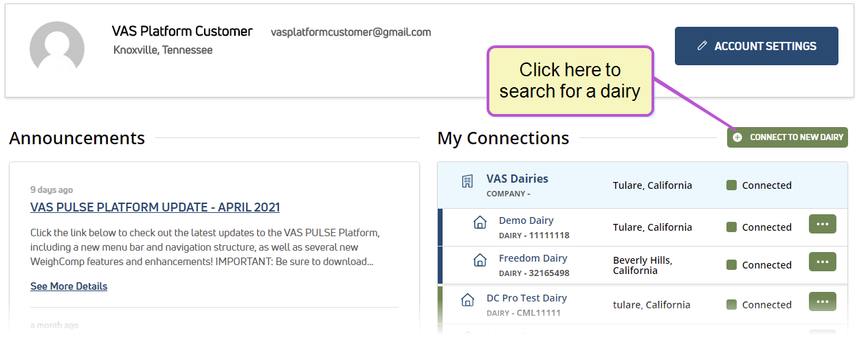Screen dimensions: 868x342
Task: Click See More Details link
Action: 69,286
